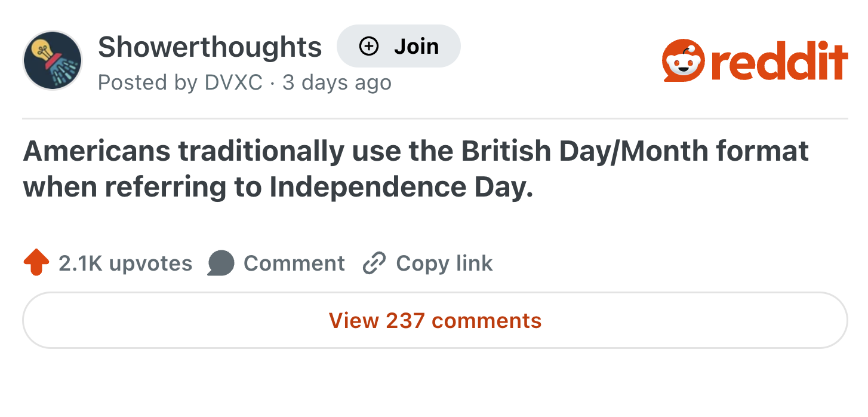View all 237 comments
The height and width of the screenshot is (417, 868).
(x=435, y=321)
